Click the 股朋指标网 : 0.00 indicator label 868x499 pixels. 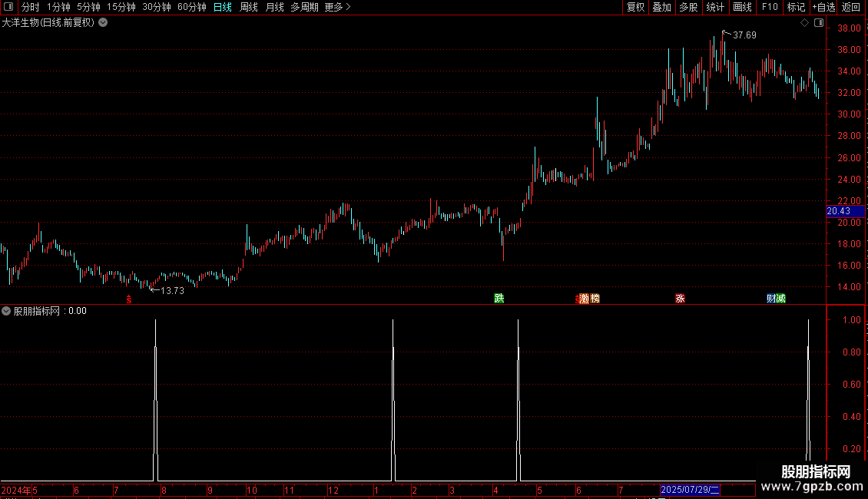tap(50, 311)
